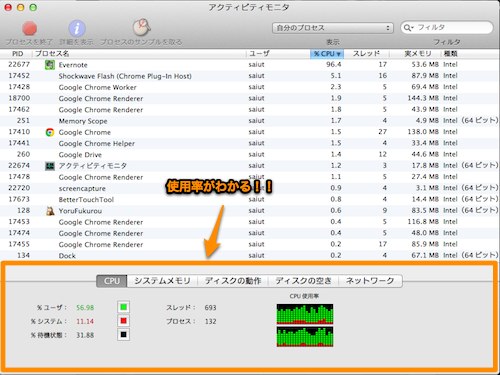This screenshot has width=500, height=375.
Task: Click the 4.9 MB memory value
Action: [427, 121]
